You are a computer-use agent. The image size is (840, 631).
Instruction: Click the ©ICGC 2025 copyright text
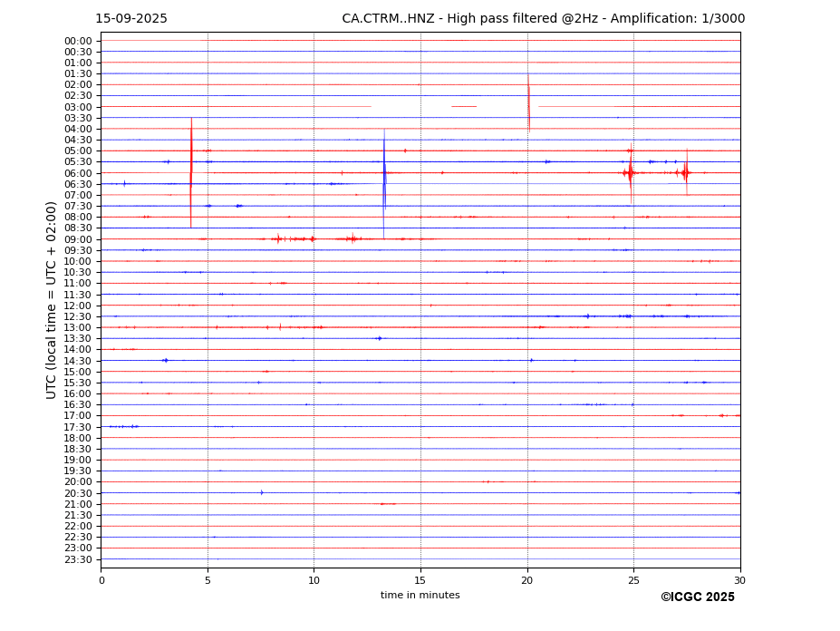click(698, 597)
